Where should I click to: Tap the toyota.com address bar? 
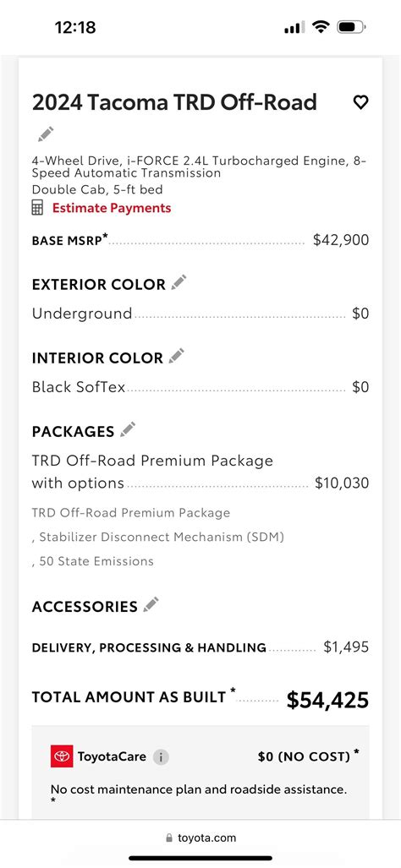pos(200,838)
